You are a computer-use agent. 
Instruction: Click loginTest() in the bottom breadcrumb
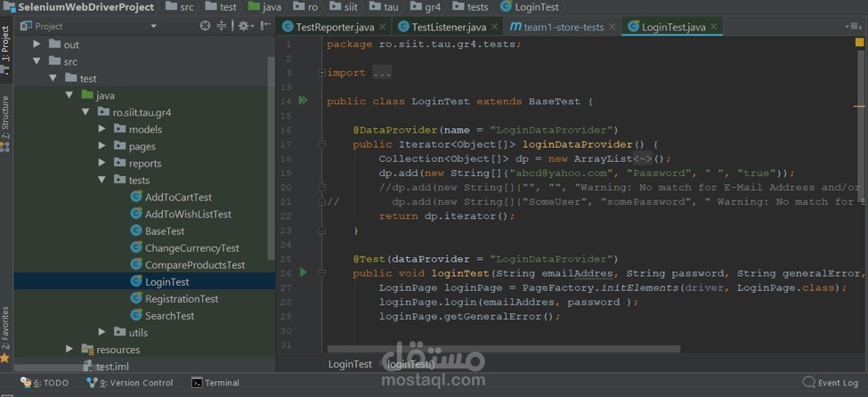(x=410, y=364)
